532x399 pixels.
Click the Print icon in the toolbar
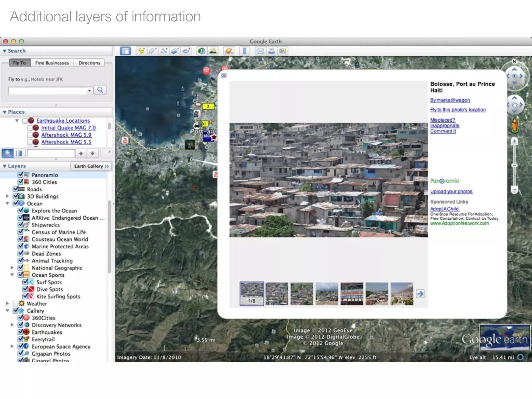[271, 51]
